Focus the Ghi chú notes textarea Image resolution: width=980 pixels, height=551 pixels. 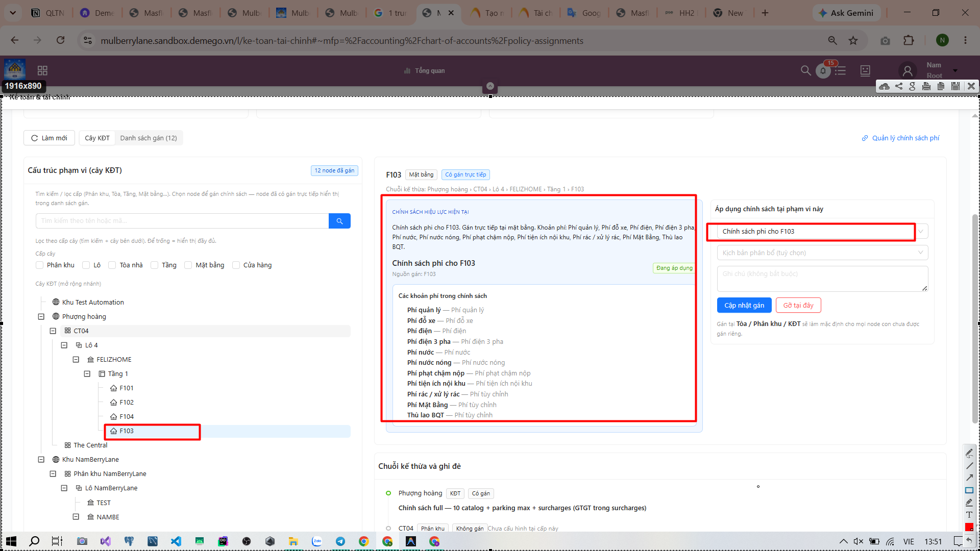(822, 279)
